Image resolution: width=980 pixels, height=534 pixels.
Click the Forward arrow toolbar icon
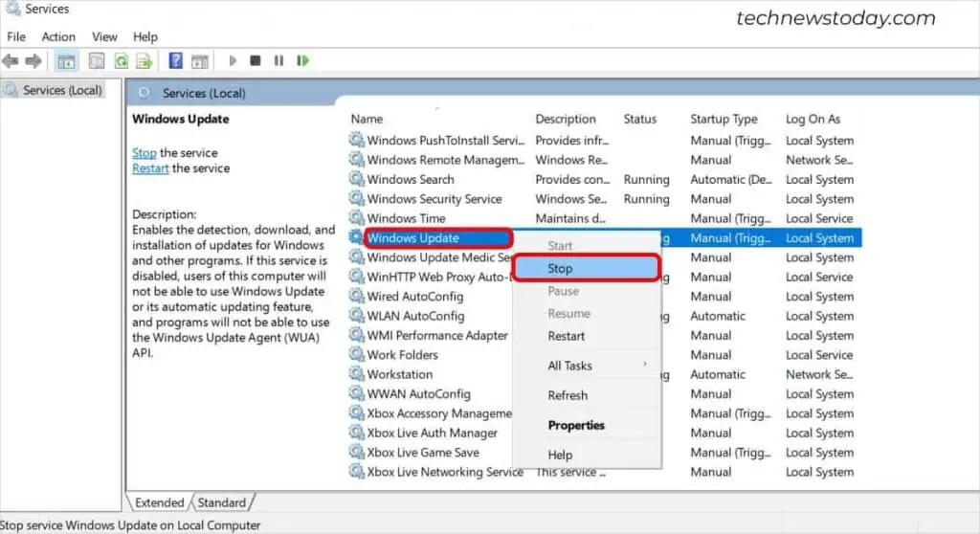(x=33, y=60)
